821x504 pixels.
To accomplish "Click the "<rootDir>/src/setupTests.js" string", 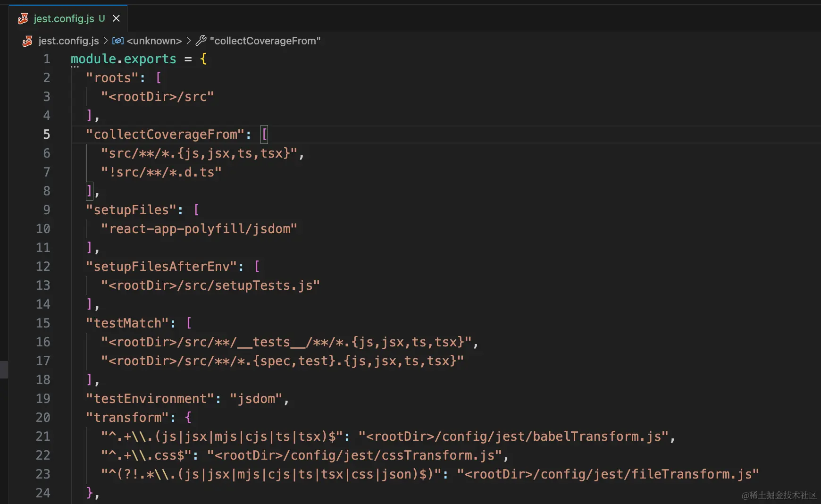I will point(210,286).
